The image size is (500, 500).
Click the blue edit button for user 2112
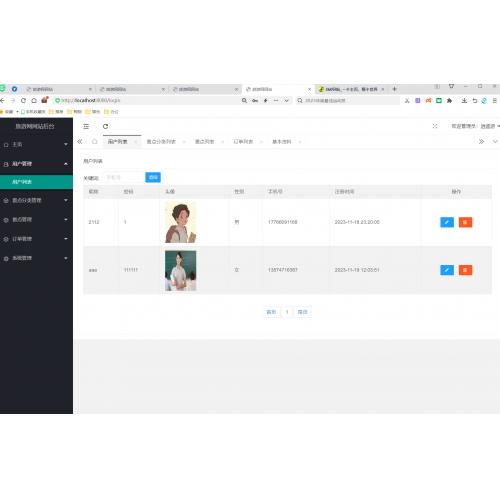447,222
